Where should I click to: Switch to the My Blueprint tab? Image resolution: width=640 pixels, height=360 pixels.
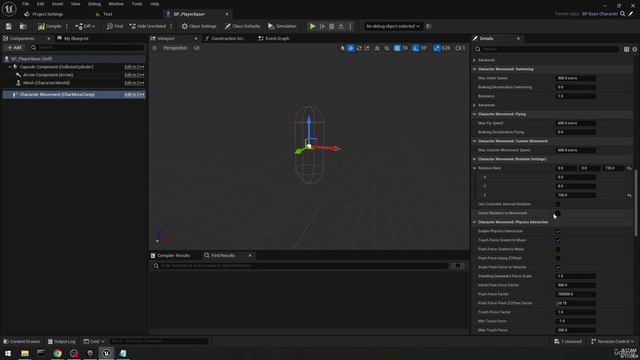[x=73, y=38]
